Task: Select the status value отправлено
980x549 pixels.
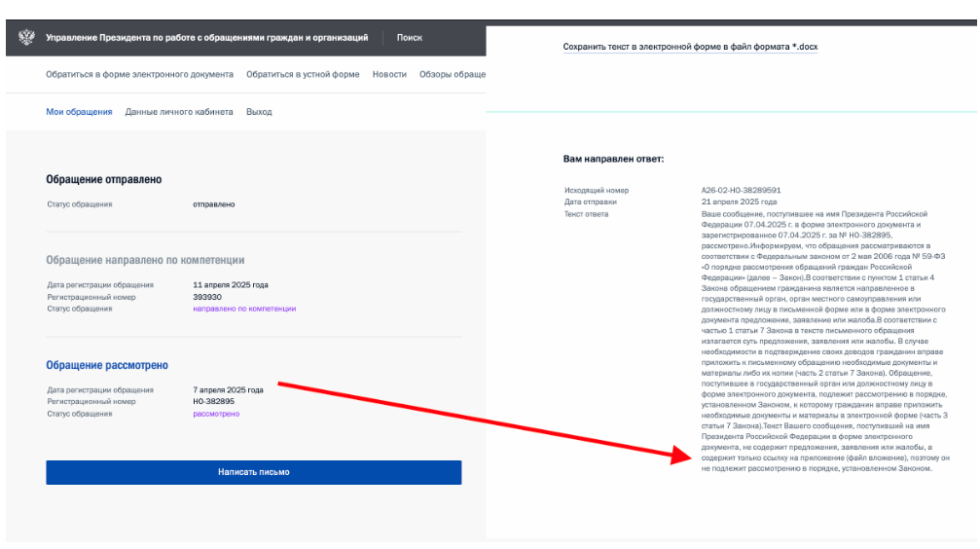Action: coord(214,204)
